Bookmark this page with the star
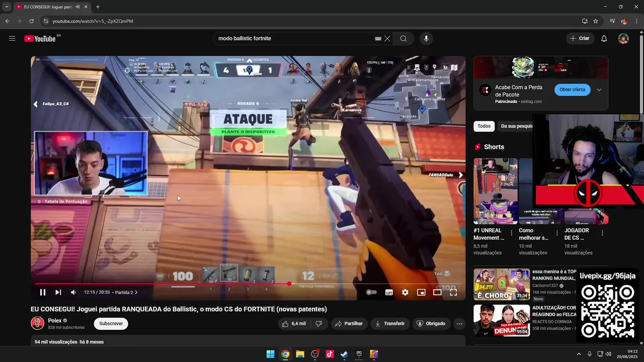644x362 pixels. click(596, 21)
